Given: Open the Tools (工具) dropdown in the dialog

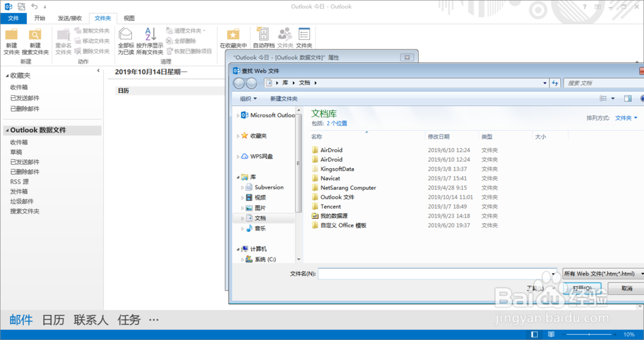Looking at the screenshot, I should 540,288.
